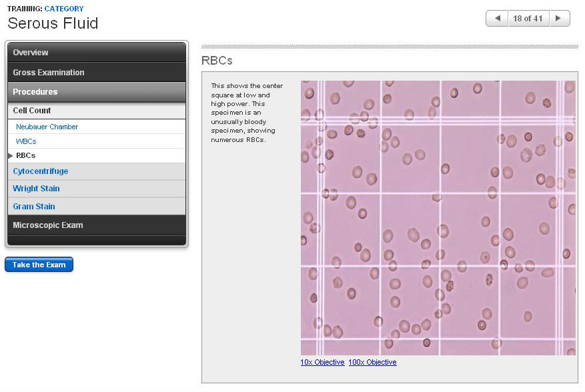This screenshot has width=585, height=392.
Task: Click the arrow marker beside RBCs
Action: pos(10,155)
